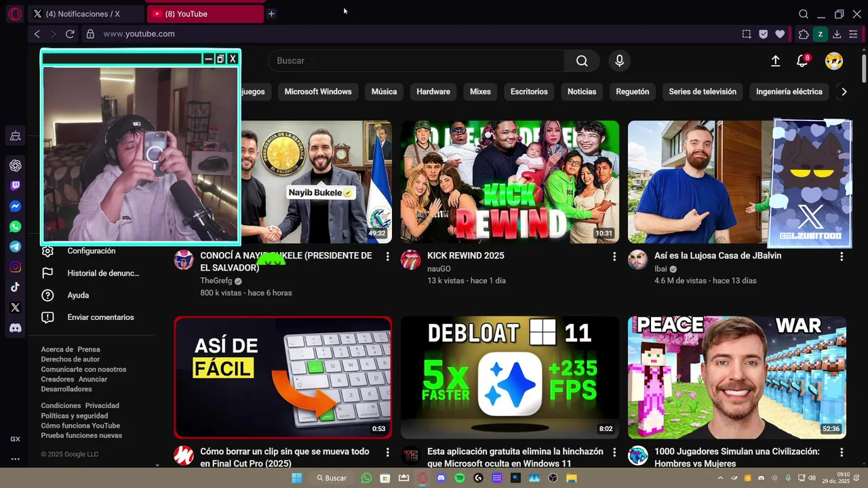Open ChatGPT in the Opera sidebar

[x=15, y=165]
